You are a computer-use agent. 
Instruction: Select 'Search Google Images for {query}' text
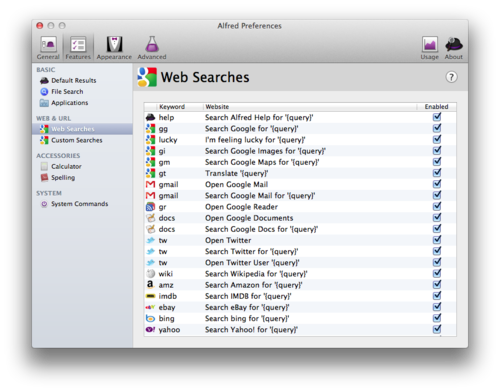(x=265, y=151)
